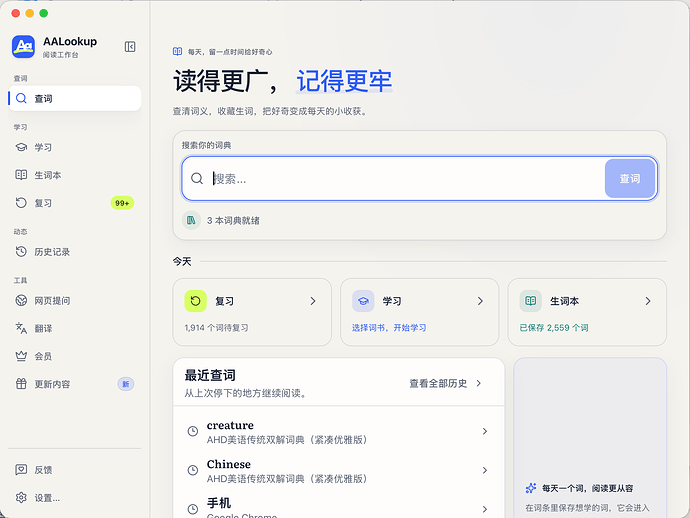Click 每天一个词，阅读更从容 heading

(x=587, y=488)
